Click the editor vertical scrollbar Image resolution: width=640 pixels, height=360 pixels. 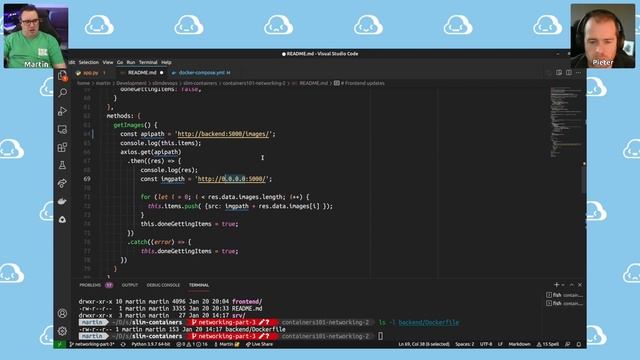click(x=584, y=180)
